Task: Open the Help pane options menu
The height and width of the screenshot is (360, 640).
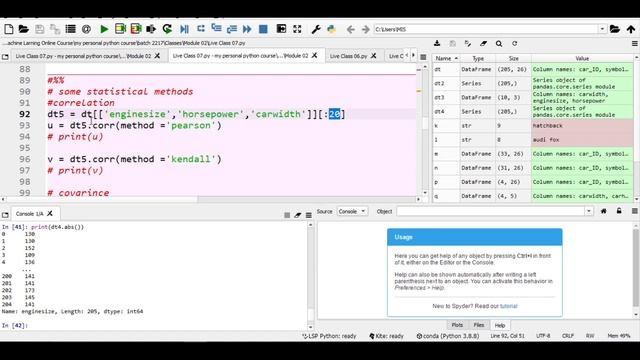Action: pos(635,211)
